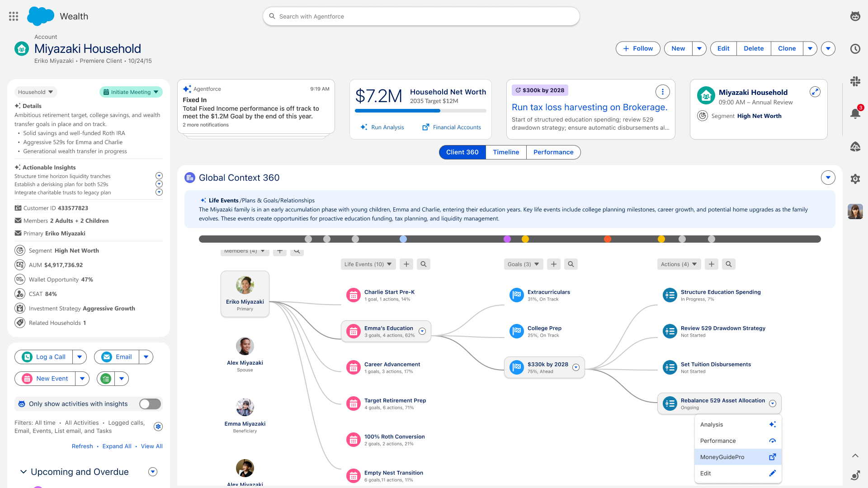Viewport: 868px width, 488px height.
Task: Open the Financial Accounts link
Action: (x=451, y=127)
